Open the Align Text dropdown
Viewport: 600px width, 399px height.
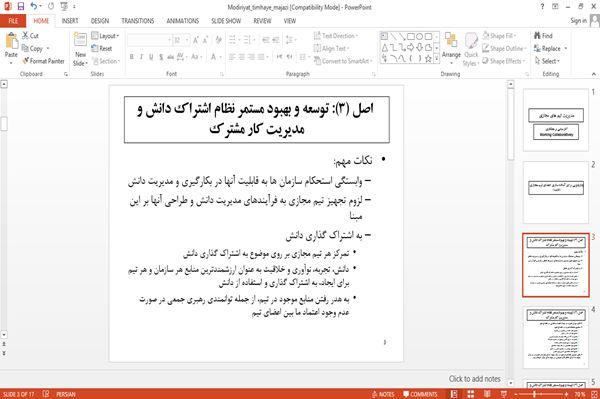331,49
